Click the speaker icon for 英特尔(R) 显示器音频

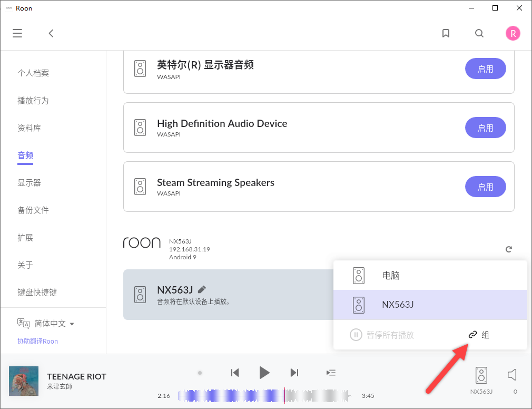140,69
